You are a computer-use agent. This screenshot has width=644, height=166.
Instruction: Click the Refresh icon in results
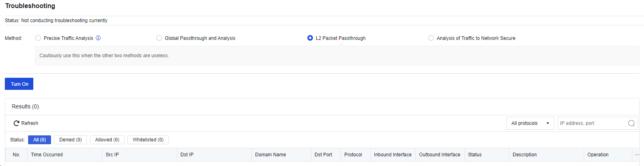[x=16, y=123]
